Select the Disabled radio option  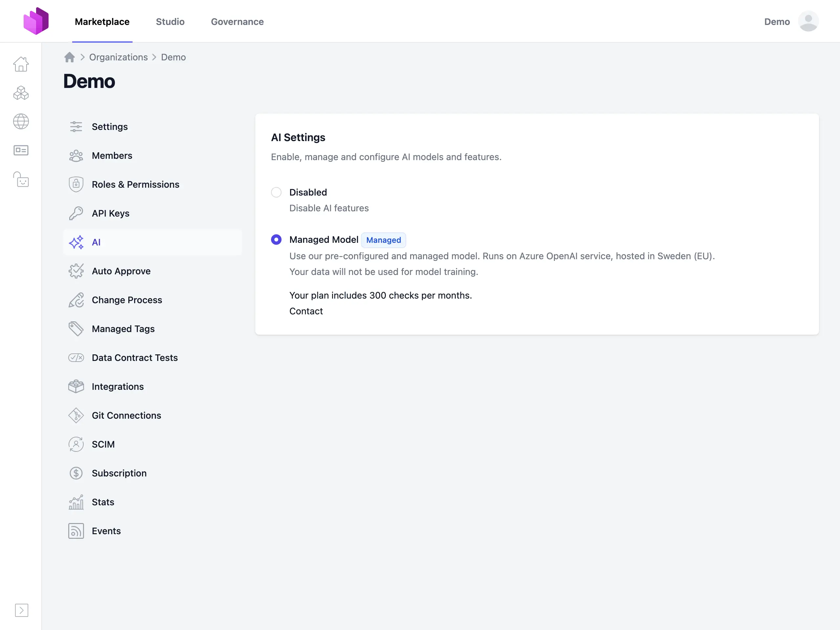click(276, 192)
